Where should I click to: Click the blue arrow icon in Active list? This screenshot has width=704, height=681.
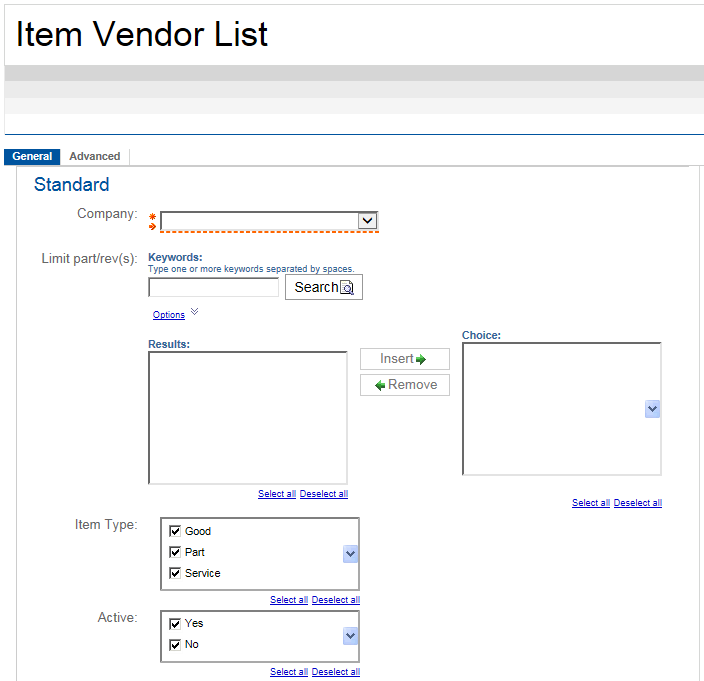[x=350, y=636]
